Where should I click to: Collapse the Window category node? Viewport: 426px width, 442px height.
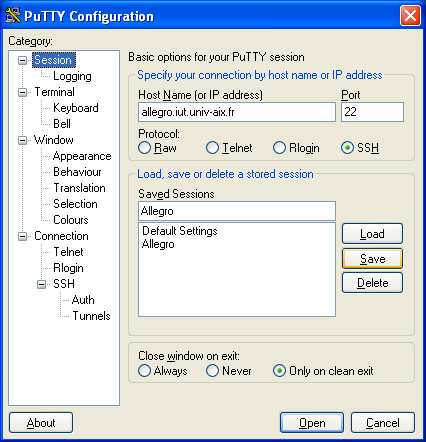[22, 140]
